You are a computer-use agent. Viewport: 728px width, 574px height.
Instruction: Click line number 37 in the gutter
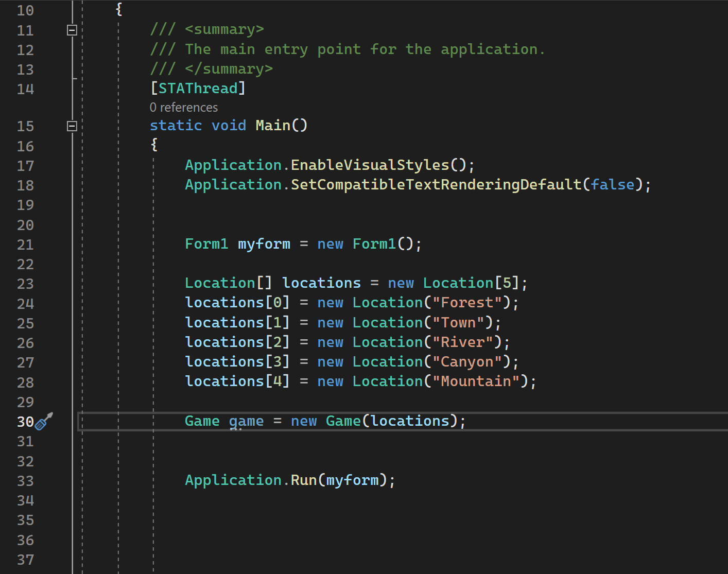point(25,560)
